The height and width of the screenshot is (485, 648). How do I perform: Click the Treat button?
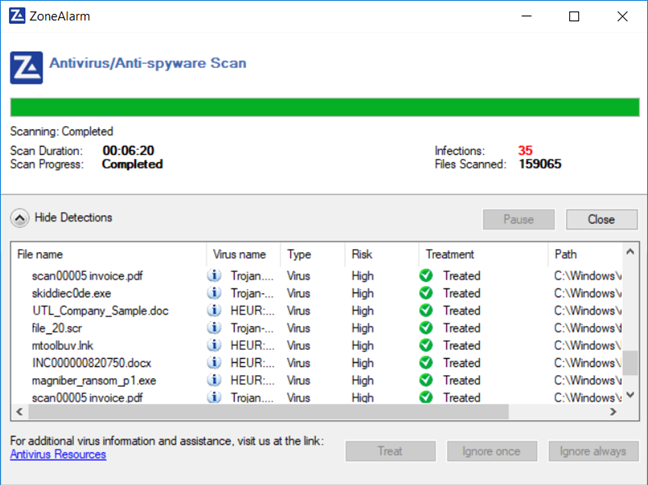[390, 451]
